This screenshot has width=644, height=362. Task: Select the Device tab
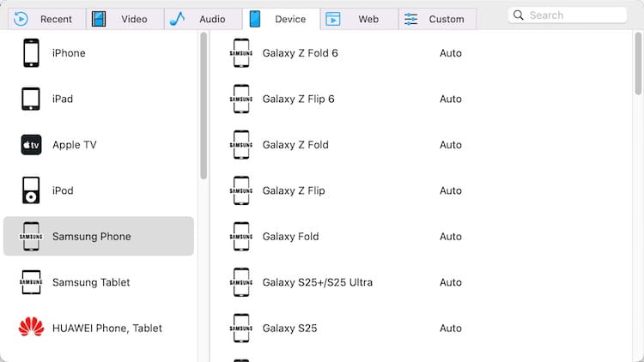(281, 19)
